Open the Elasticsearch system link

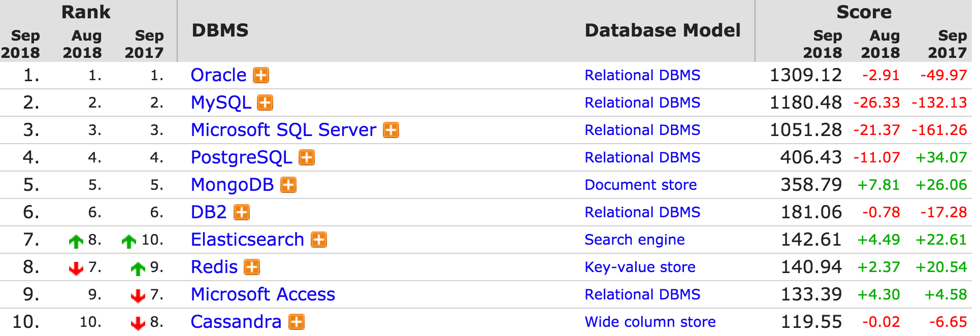pos(247,240)
